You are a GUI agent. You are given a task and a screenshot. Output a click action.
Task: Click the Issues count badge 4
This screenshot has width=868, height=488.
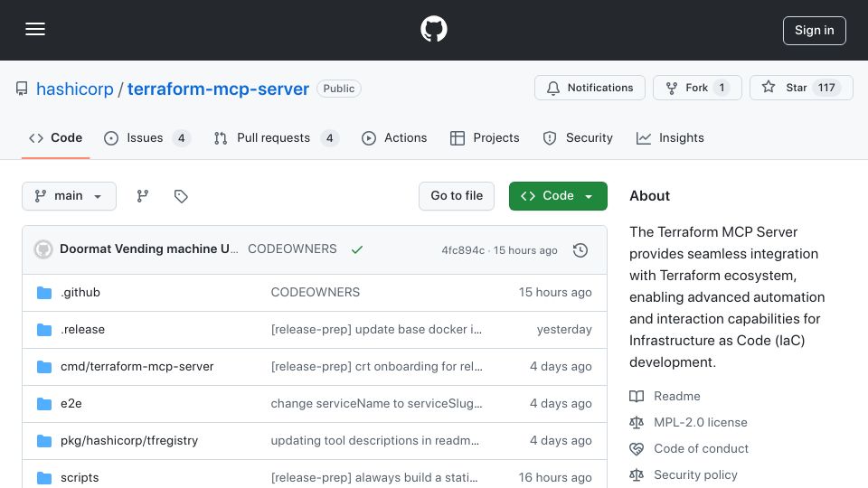pyautogui.click(x=181, y=137)
